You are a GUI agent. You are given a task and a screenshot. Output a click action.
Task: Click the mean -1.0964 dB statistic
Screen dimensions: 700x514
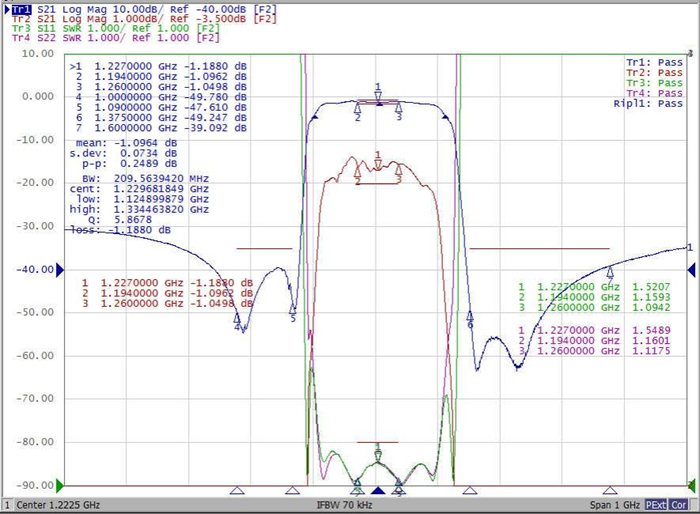[126, 143]
